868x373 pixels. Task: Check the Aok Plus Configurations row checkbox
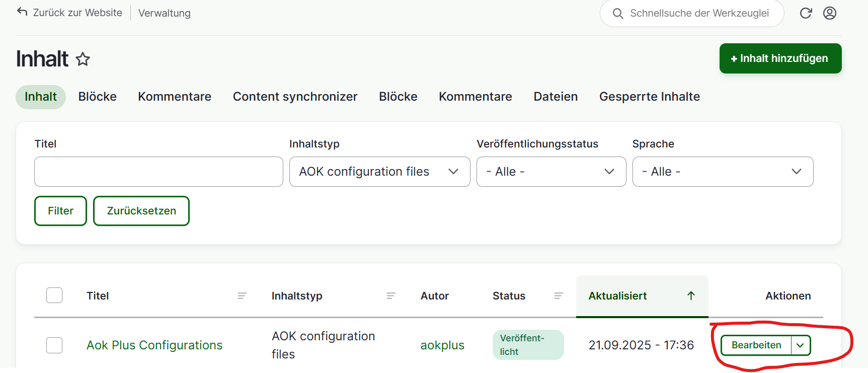54,345
